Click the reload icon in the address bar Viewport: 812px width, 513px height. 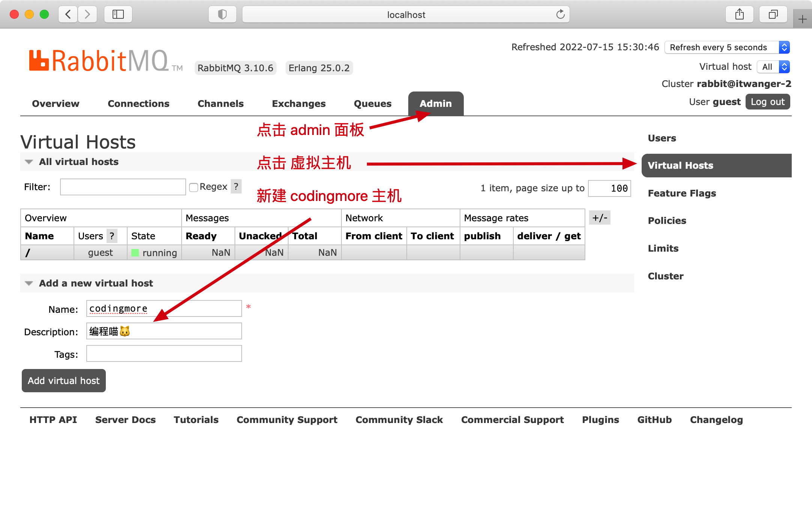560,14
